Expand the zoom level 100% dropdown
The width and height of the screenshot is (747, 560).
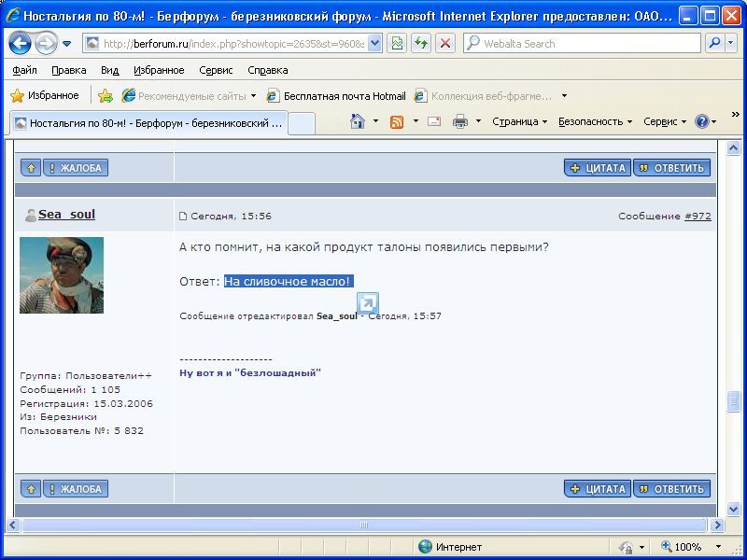(718, 547)
